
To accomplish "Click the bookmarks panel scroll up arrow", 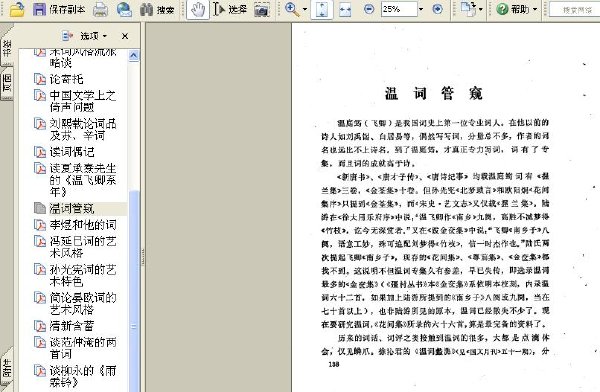I will tap(134, 56).
